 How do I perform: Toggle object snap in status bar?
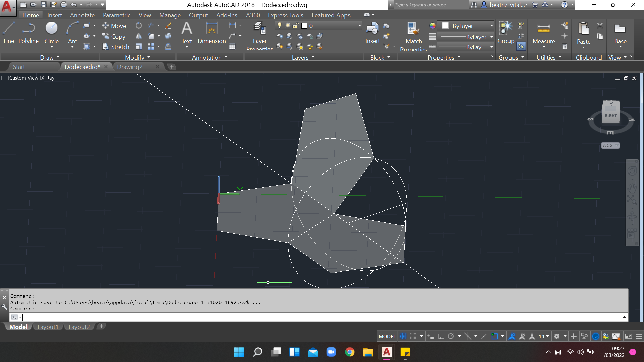coord(494,336)
